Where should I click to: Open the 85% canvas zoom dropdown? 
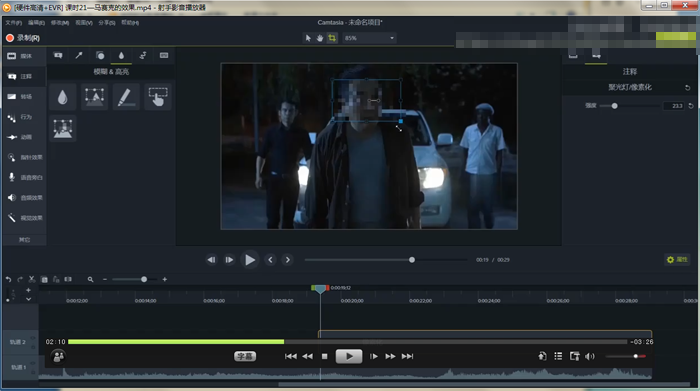click(x=369, y=38)
